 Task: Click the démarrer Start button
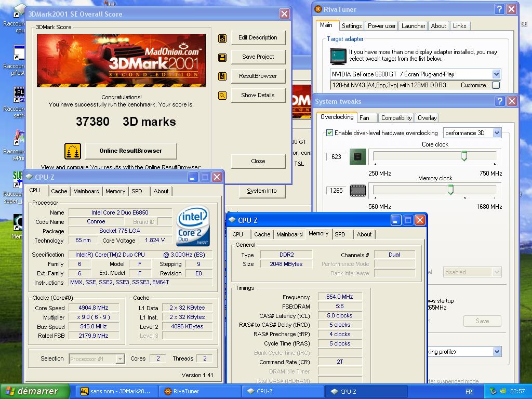pos(35,391)
